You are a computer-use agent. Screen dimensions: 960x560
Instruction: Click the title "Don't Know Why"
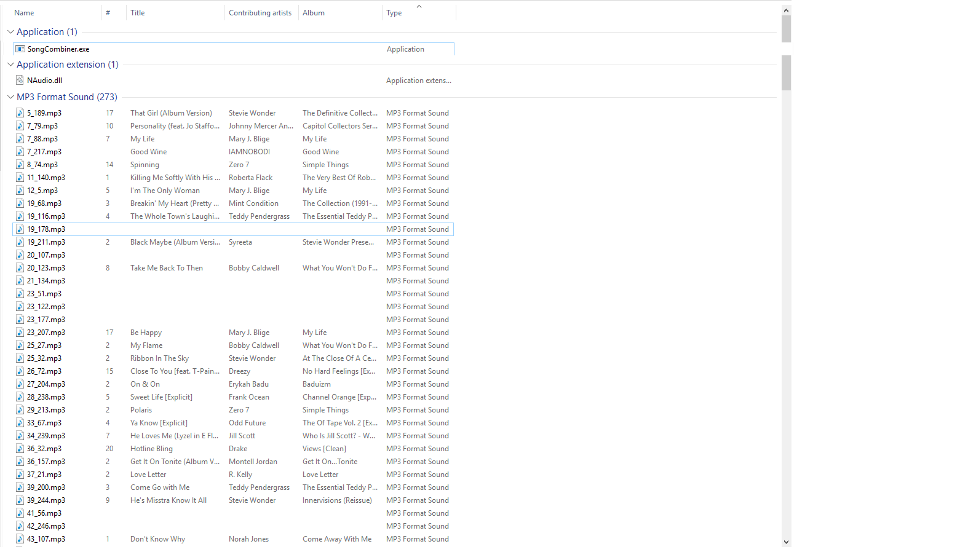pyautogui.click(x=157, y=539)
